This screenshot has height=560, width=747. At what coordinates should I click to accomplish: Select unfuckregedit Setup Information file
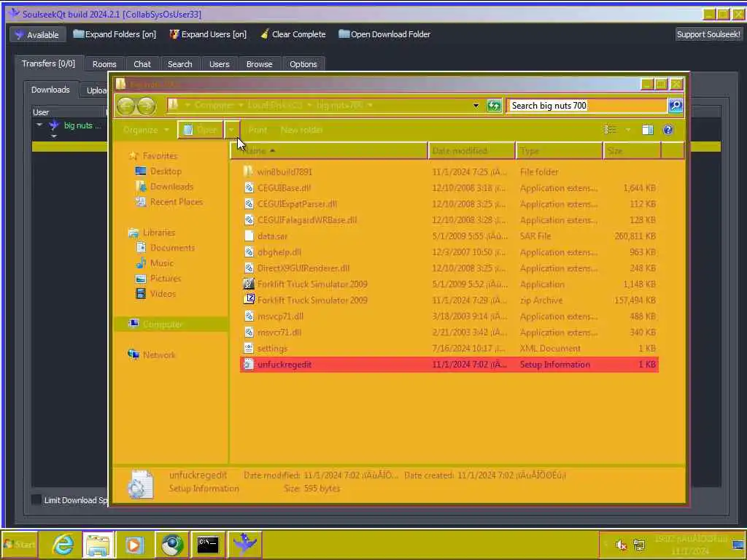(449, 365)
